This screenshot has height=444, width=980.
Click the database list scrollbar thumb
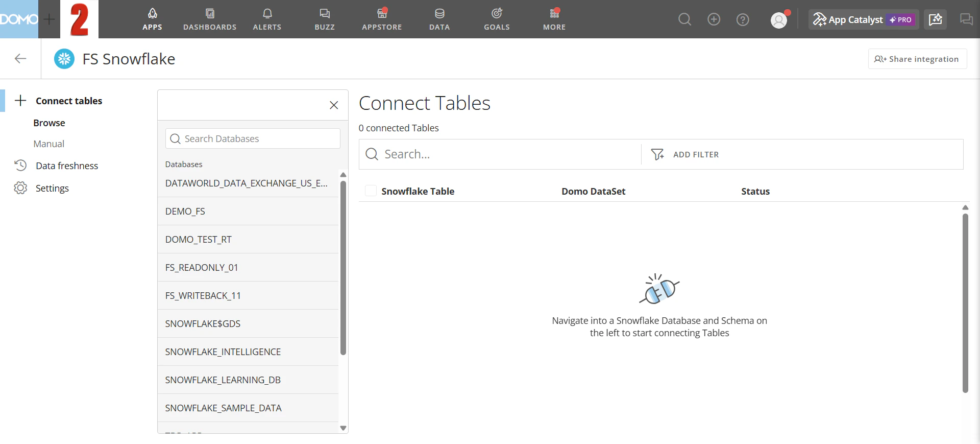pos(343,268)
